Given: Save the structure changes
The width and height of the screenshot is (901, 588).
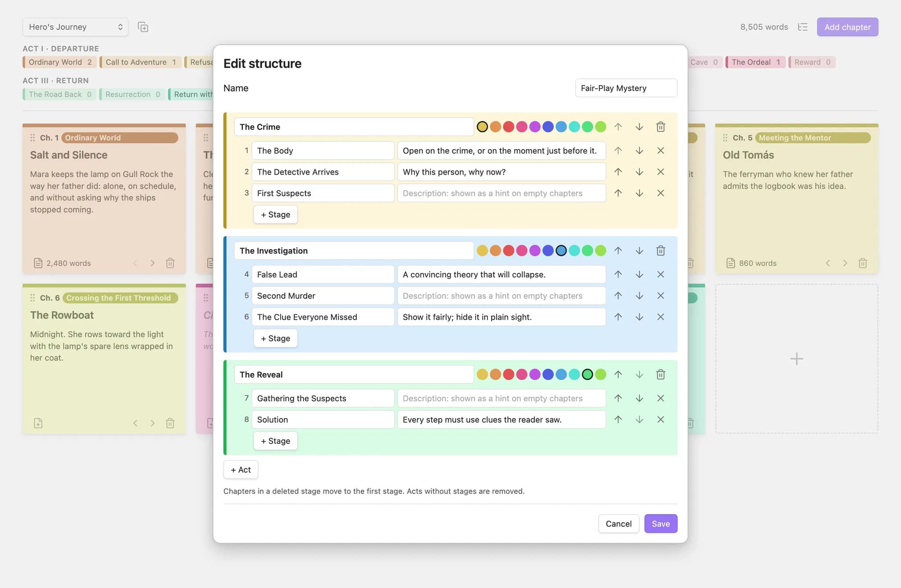Looking at the screenshot, I should click(x=661, y=524).
